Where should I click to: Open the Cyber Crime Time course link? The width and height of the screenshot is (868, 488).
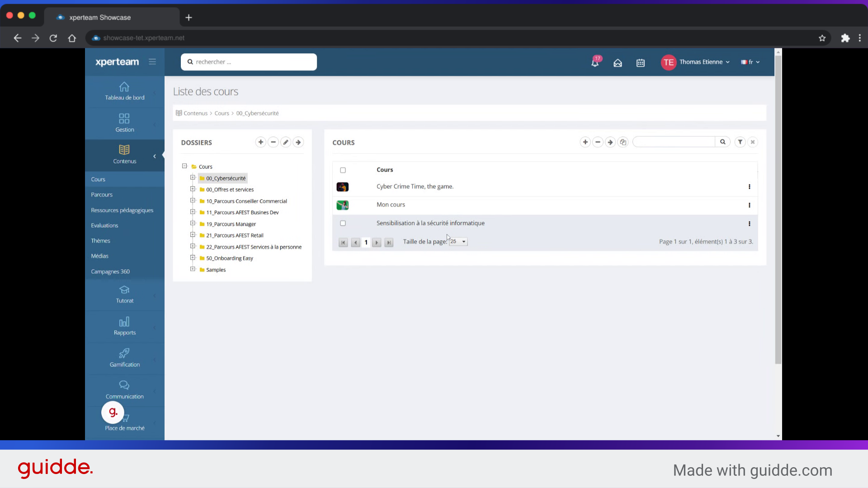pyautogui.click(x=415, y=187)
